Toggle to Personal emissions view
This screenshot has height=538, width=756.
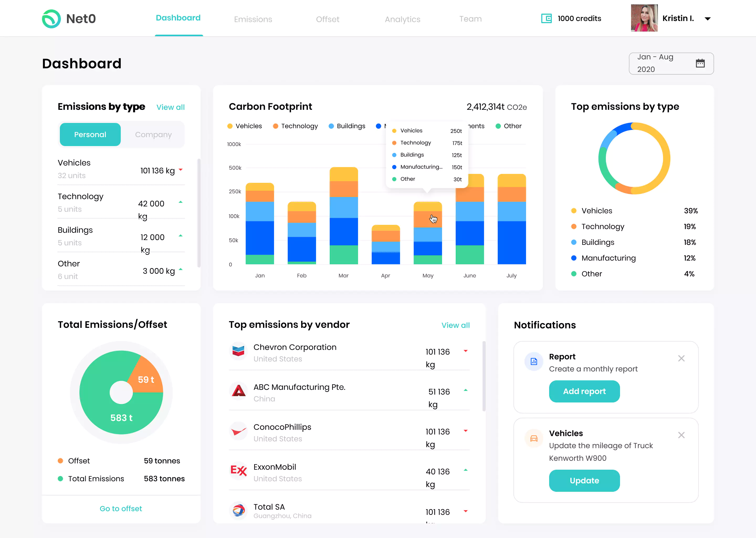coord(90,134)
